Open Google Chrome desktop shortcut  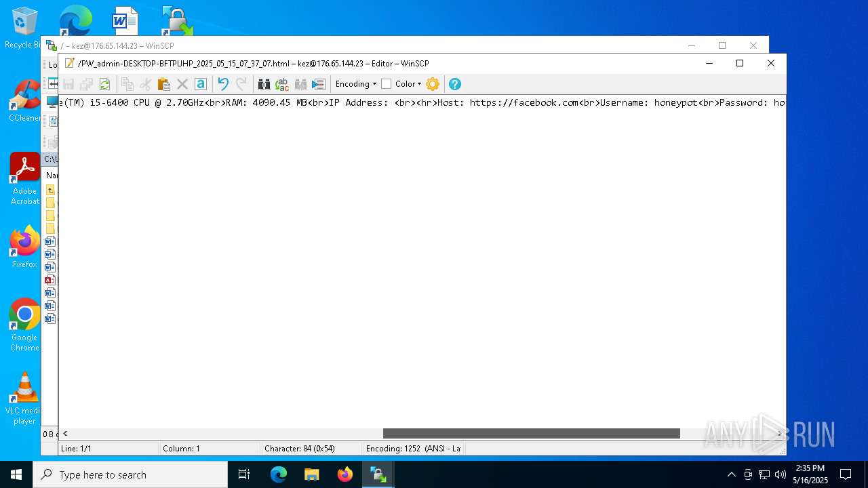tap(24, 325)
